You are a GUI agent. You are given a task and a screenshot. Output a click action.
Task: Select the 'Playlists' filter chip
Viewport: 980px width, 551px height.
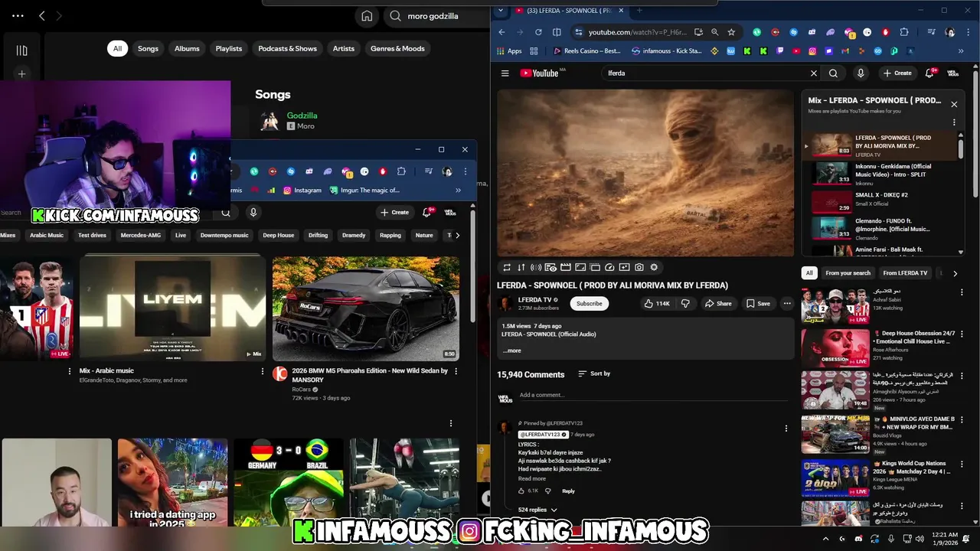click(229, 48)
